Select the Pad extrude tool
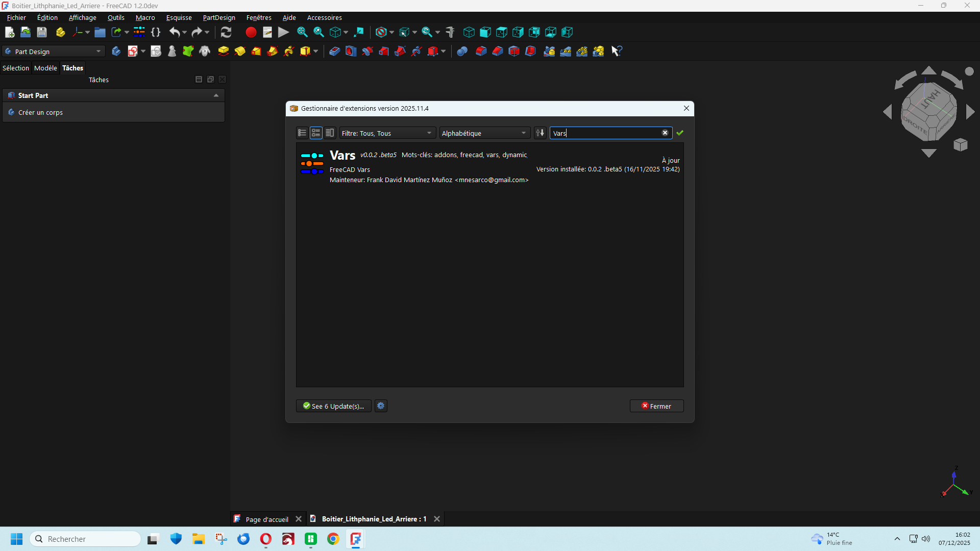 coord(223,51)
